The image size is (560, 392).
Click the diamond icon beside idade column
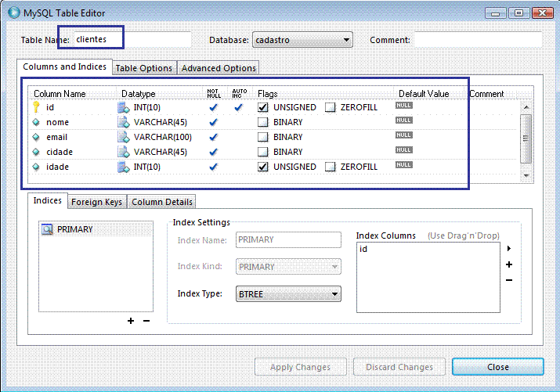click(36, 167)
